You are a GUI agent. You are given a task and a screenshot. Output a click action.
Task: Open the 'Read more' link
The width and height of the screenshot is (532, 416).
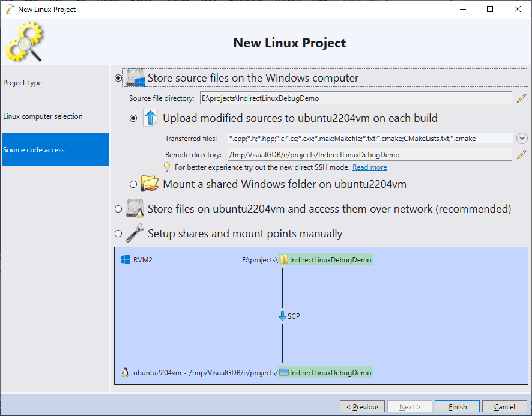[369, 167]
